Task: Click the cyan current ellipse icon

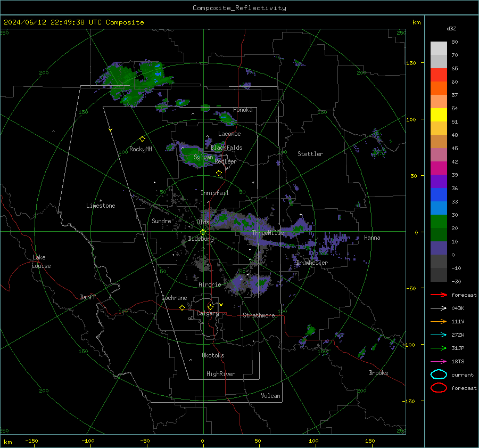Action: pyautogui.click(x=439, y=374)
